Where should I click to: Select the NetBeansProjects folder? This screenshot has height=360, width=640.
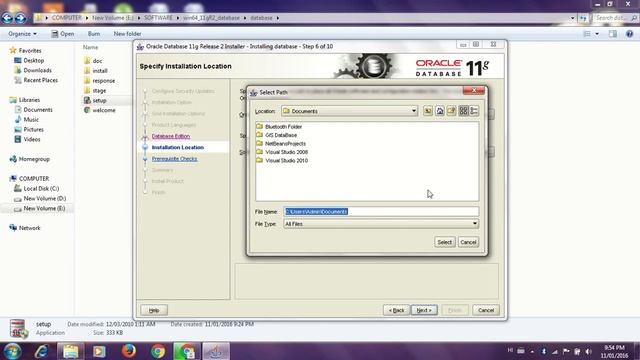pyautogui.click(x=281, y=144)
